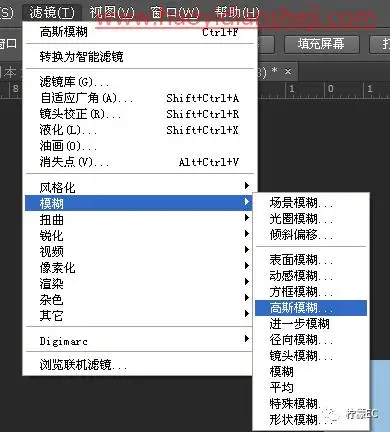
Task: Select 场景模糊... in blur submenu
Action: (x=311, y=203)
